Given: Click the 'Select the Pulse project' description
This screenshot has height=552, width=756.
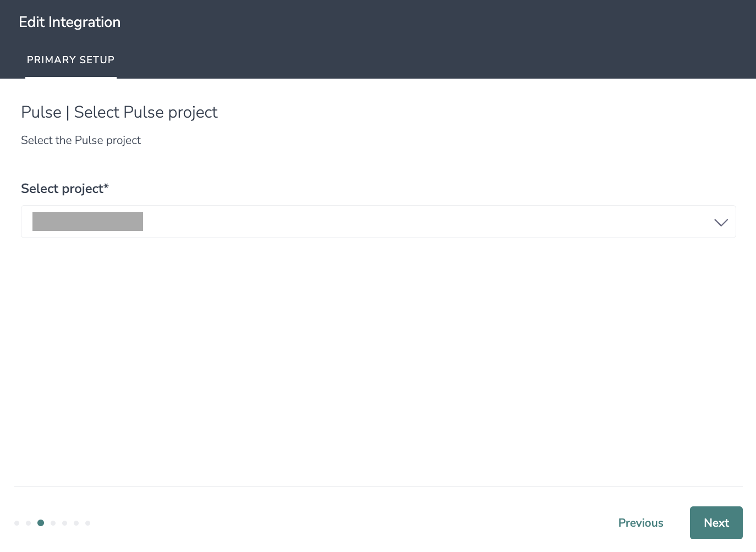Looking at the screenshot, I should [81, 140].
